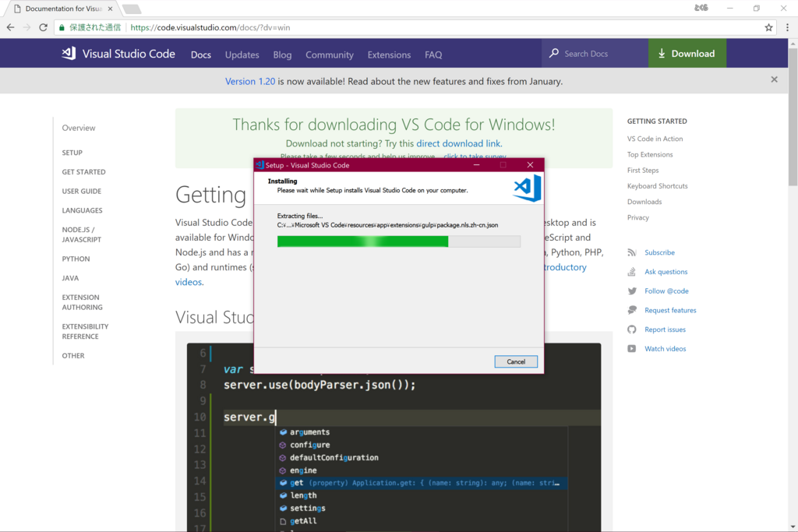The image size is (798, 532).
Task: Open the Docs menu item
Action: coord(201,55)
